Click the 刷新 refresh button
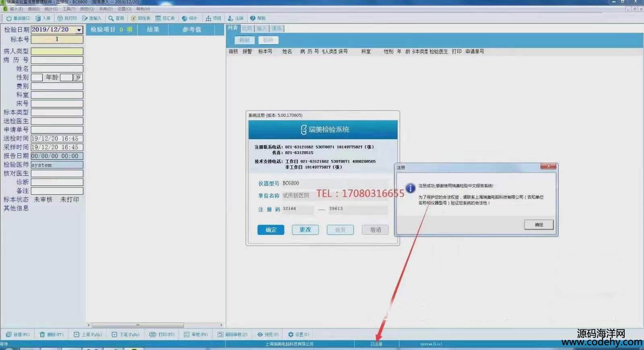The height and width of the screenshot is (350, 644). [x=244, y=40]
